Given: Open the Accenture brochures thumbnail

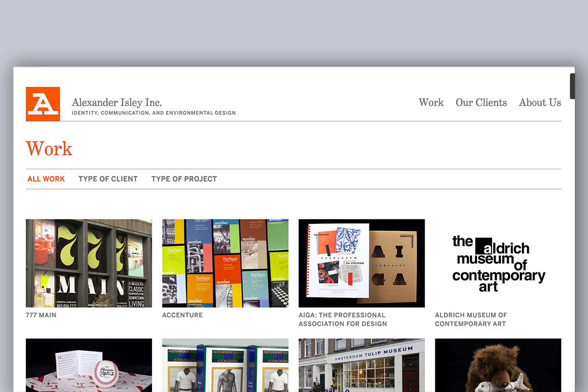Looking at the screenshot, I should (x=225, y=263).
